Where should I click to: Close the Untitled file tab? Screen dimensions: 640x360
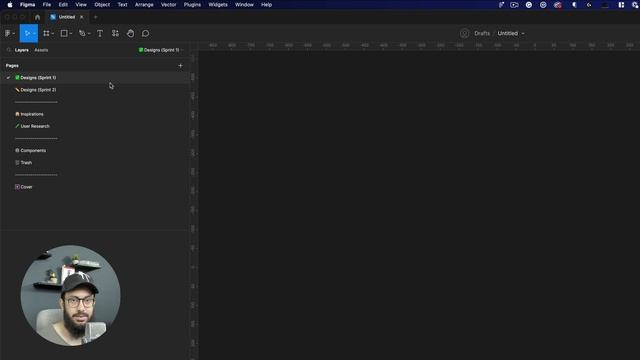(x=82, y=17)
